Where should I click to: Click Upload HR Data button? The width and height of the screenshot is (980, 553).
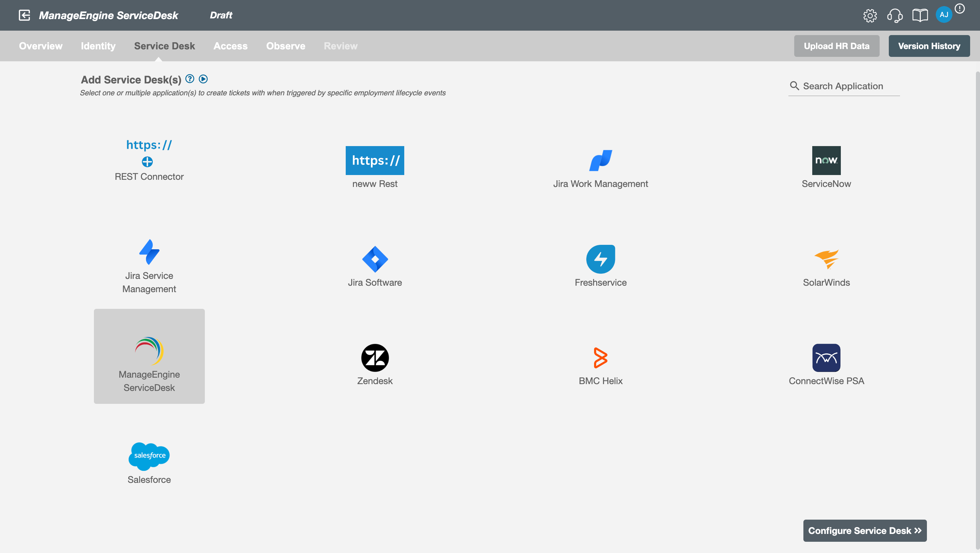837,46
